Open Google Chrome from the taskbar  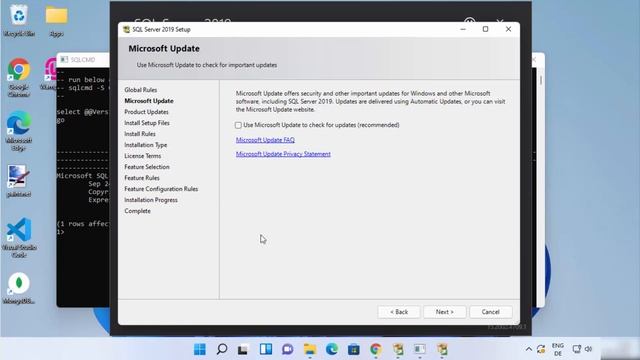376,349
